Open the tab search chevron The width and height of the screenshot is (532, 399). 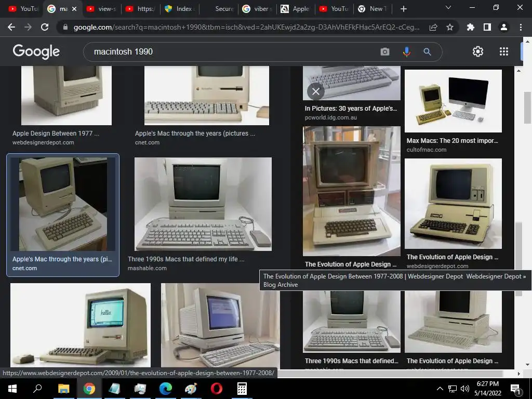pyautogui.click(x=448, y=7)
